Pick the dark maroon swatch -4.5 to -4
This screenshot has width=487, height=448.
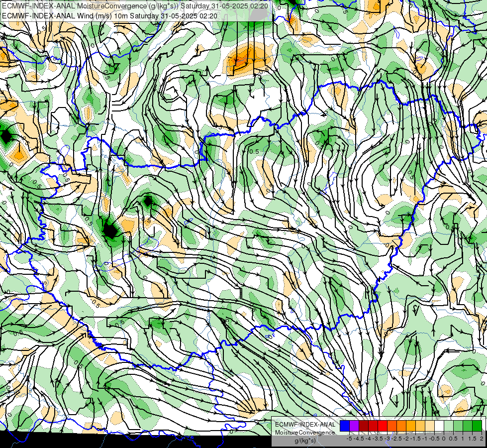tap(364, 426)
